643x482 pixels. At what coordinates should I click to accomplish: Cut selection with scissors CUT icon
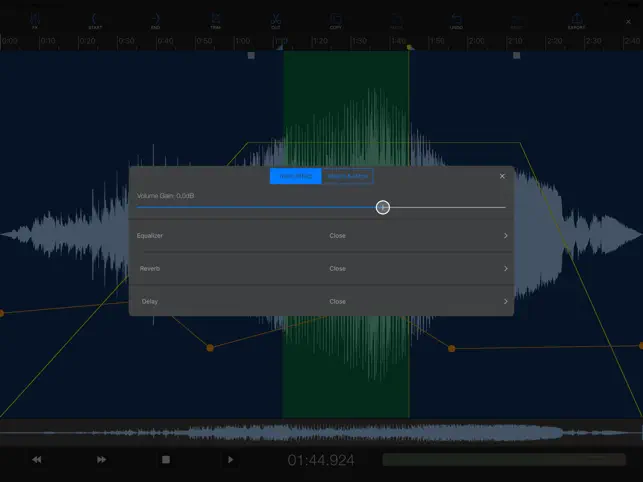pyautogui.click(x=276, y=21)
